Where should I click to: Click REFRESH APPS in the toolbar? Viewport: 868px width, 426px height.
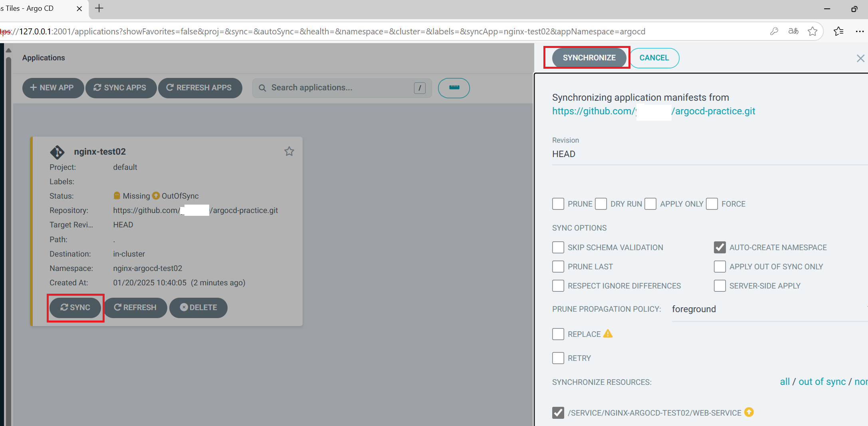click(200, 88)
